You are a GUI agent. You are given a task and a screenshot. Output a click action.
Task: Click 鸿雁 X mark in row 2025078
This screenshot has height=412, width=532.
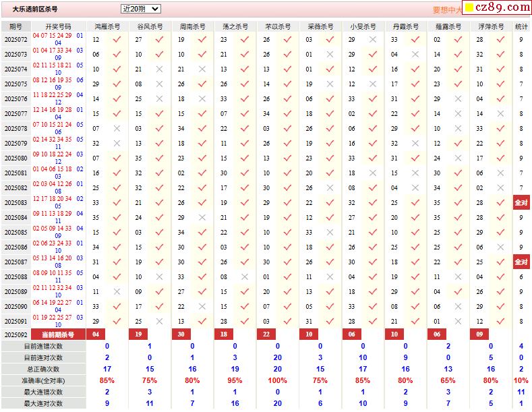pyautogui.click(x=117, y=129)
